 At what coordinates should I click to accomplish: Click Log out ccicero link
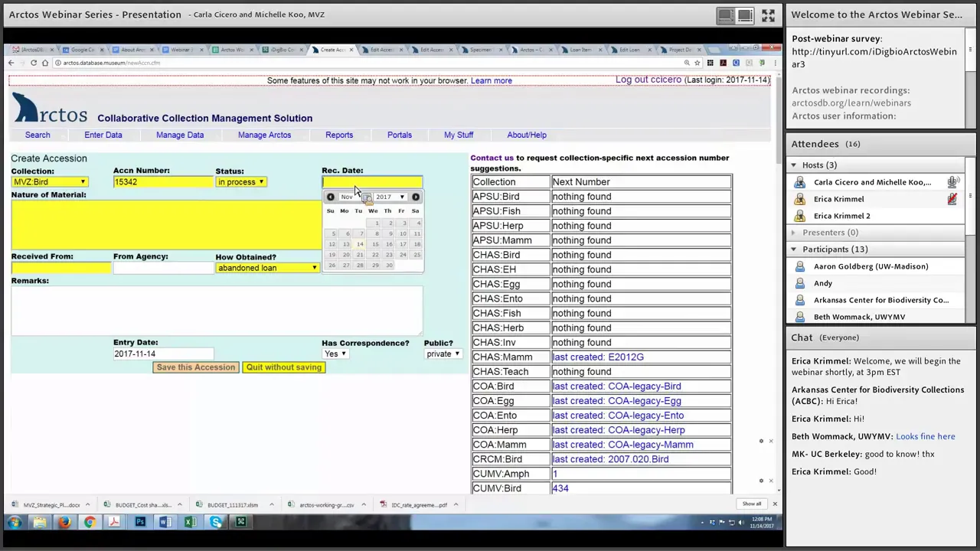648,80
